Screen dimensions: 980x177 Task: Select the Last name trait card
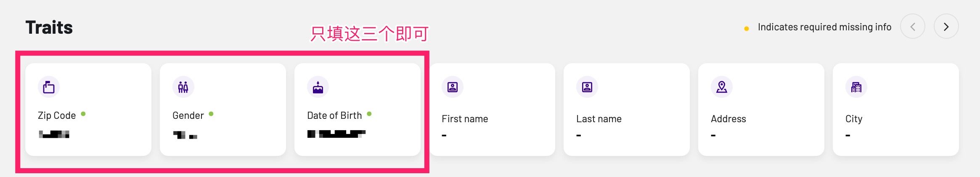tap(627, 110)
